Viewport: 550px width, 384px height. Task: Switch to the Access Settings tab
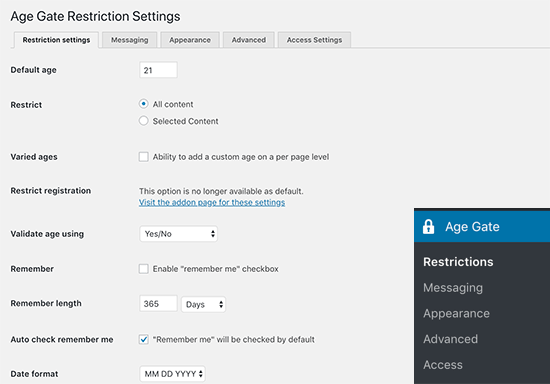coord(314,40)
